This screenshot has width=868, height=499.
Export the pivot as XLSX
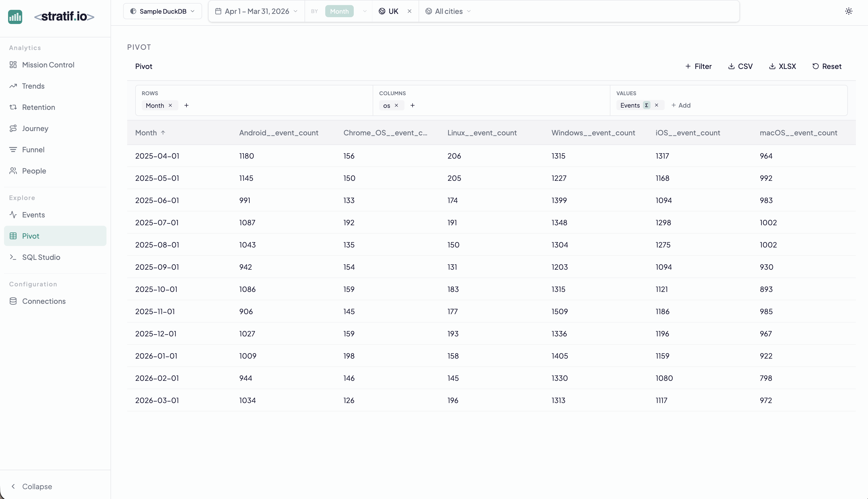click(782, 66)
